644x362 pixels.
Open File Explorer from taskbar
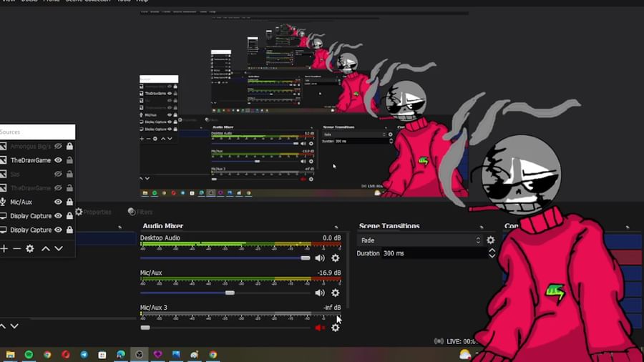pyautogui.click(x=10, y=355)
